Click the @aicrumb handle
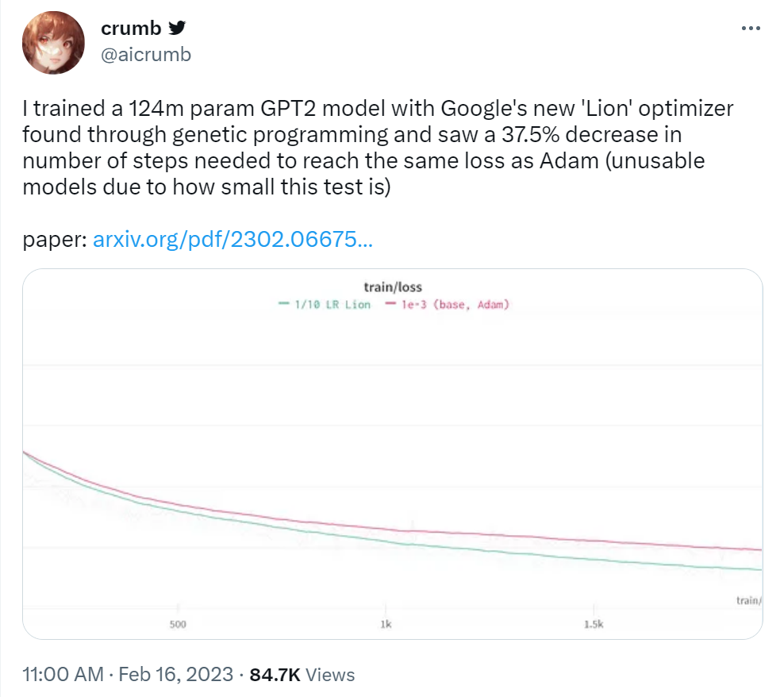 click(x=143, y=55)
